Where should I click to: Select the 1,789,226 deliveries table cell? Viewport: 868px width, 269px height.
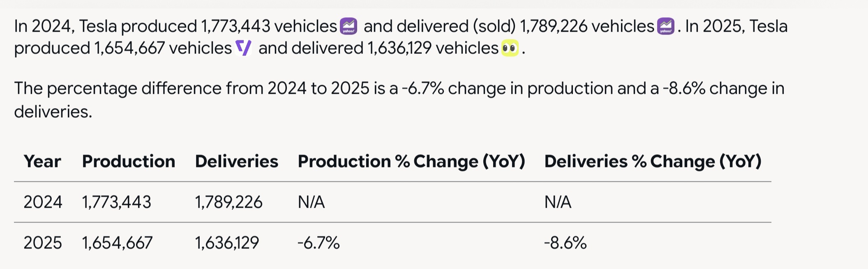click(229, 202)
